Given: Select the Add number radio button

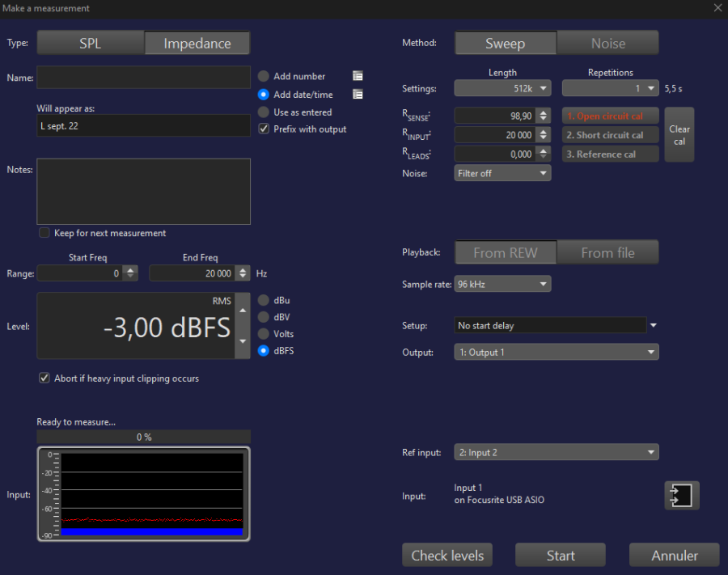Looking at the screenshot, I should (x=263, y=76).
